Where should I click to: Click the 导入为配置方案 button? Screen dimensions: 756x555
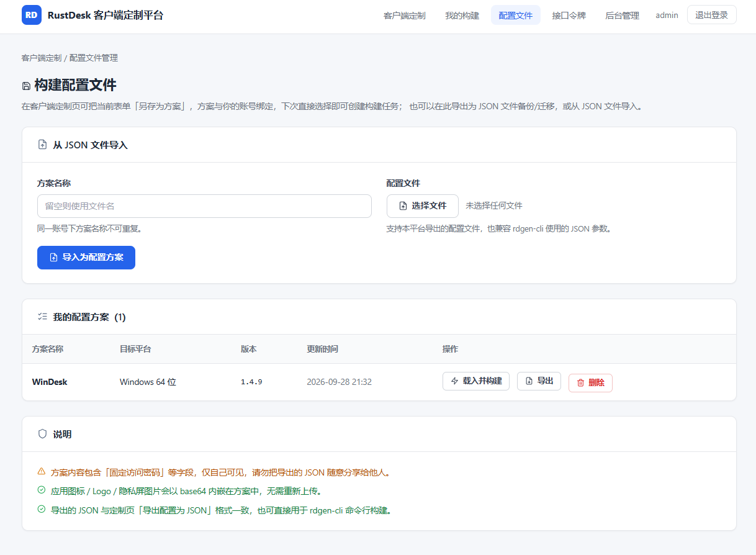click(x=86, y=257)
